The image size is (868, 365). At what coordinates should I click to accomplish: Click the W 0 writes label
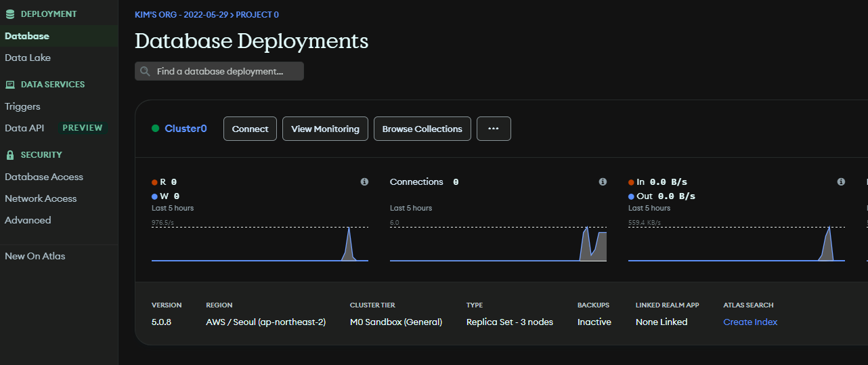click(x=166, y=196)
